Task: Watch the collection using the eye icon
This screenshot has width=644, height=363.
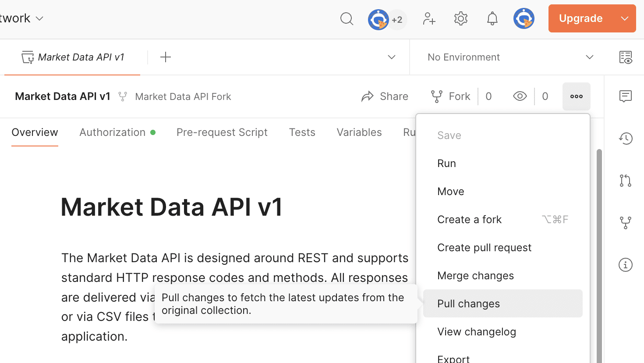Action: (x=520, y=96)
